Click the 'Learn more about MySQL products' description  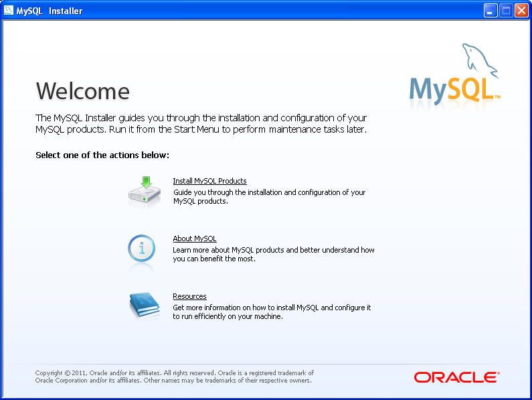tap(274, 254)
